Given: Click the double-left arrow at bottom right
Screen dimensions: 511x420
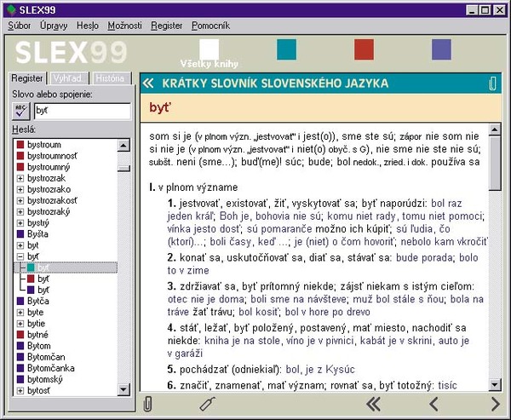Looking at the screenshot, I should pos(374,404).
